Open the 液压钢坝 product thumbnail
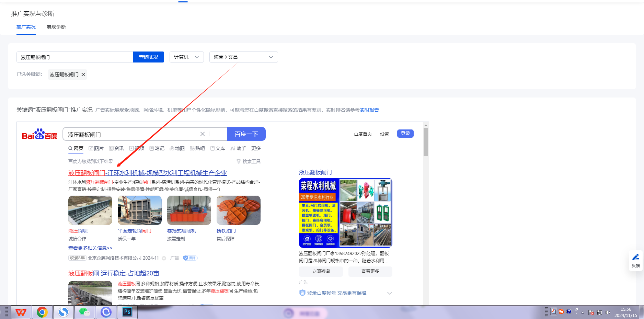The width and height of the screenshot is (644, 319). (x=90, y=210)
